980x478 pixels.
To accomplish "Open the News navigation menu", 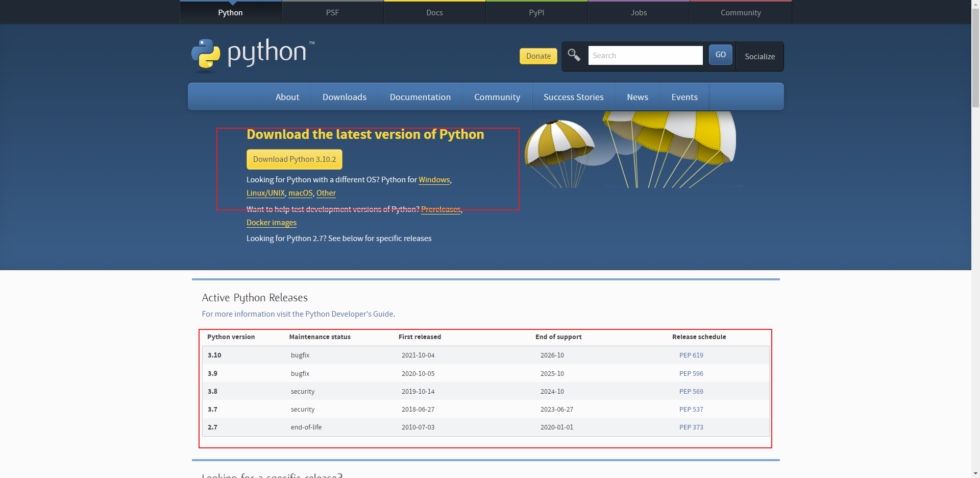I will click(638, 97).
